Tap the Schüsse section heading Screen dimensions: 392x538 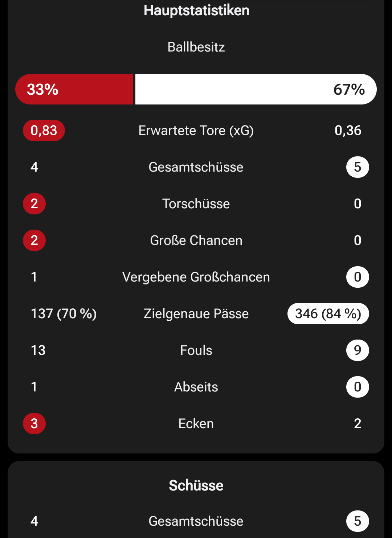pos(196,485)
